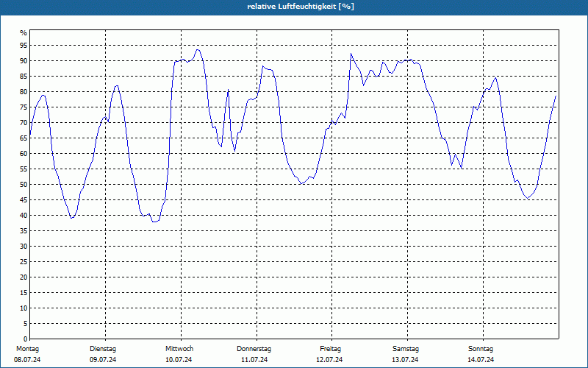Select the 'Donnerstag' day label

point(254,349)
